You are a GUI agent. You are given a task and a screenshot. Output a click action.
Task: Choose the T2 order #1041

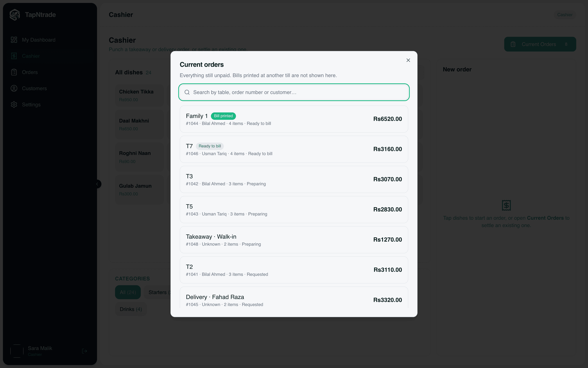(x=294, y=270)
